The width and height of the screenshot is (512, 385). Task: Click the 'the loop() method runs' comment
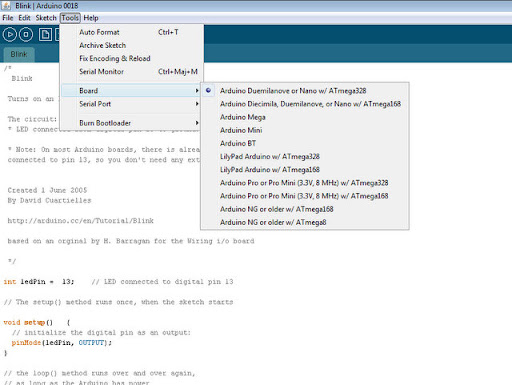[x=99, y=373]
